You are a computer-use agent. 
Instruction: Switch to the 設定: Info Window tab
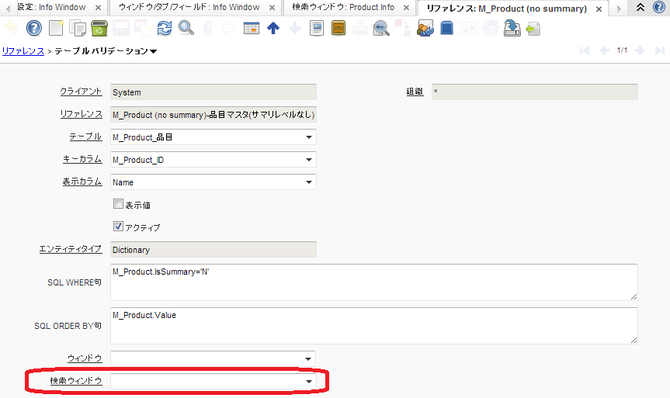pyautogui.click(x=51, y=7)
